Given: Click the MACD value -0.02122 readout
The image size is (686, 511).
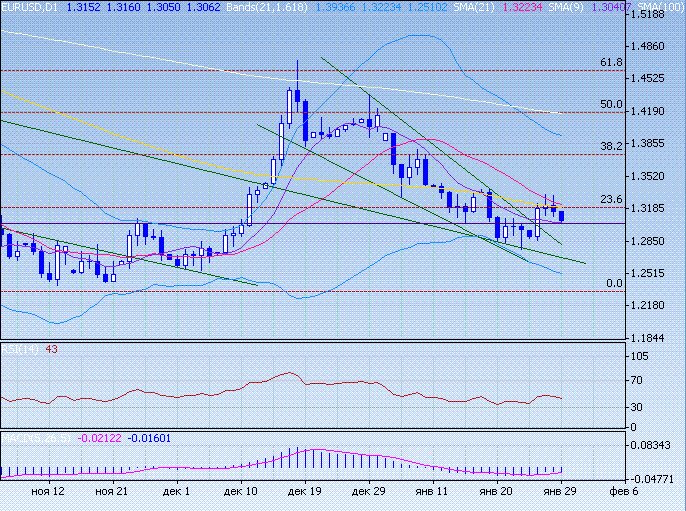Looking at the screenshot, I should point(99,437).
